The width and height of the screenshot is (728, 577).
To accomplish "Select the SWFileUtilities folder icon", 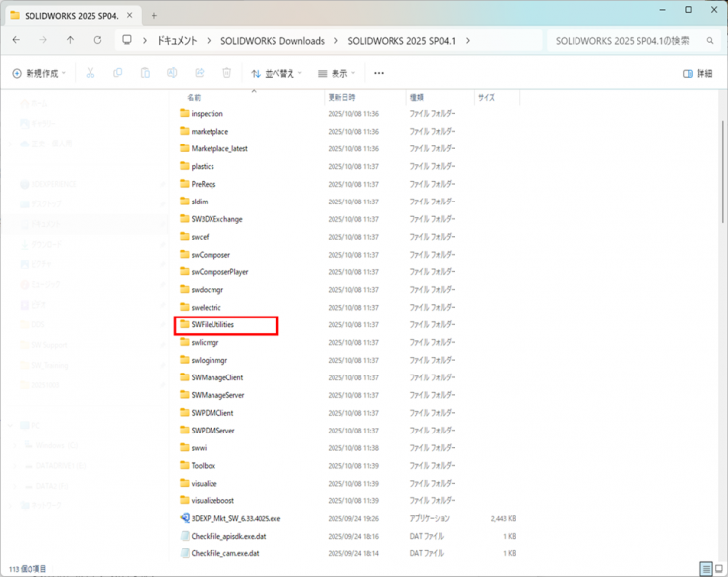I will point(185,324).
